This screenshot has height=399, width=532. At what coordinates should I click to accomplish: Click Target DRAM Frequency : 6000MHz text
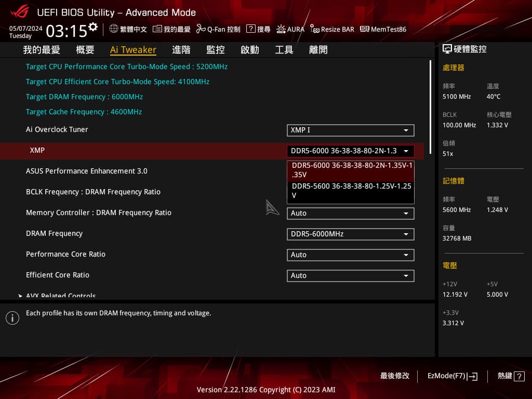[84, 97]
